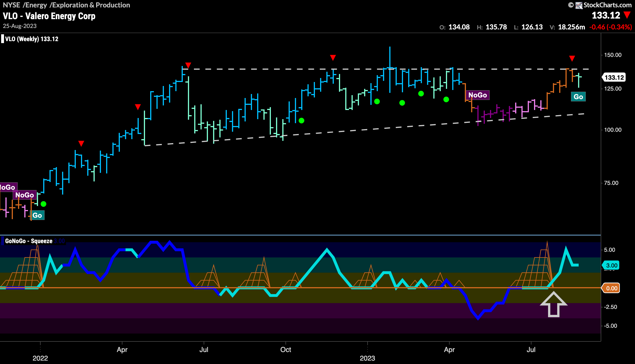The height and width of the screenshot is (364, 635).
Task: Click the red triangle marker near November 2022 peak
Action: tap(333, 58)
